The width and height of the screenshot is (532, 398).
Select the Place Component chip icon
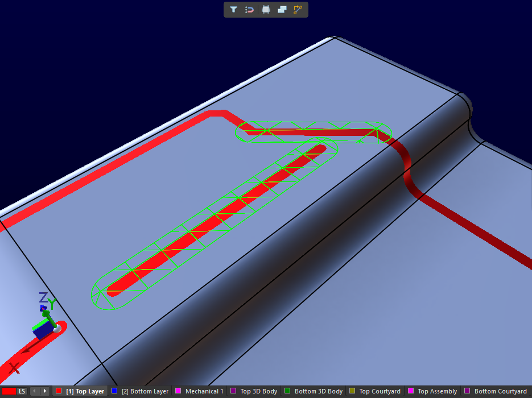click(x=266, y=10)
